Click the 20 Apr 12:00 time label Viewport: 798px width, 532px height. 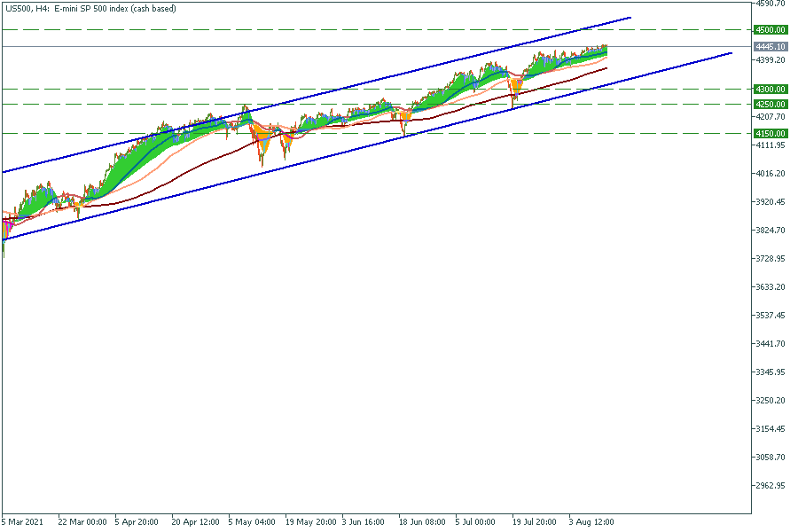click(x=194, y=521)
